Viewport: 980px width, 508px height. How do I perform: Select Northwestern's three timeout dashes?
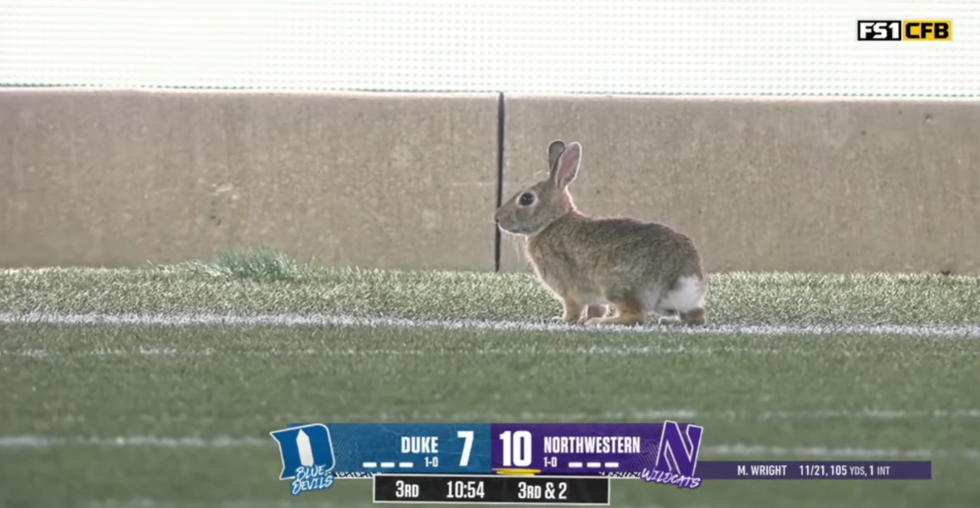(x=593, y=464)
